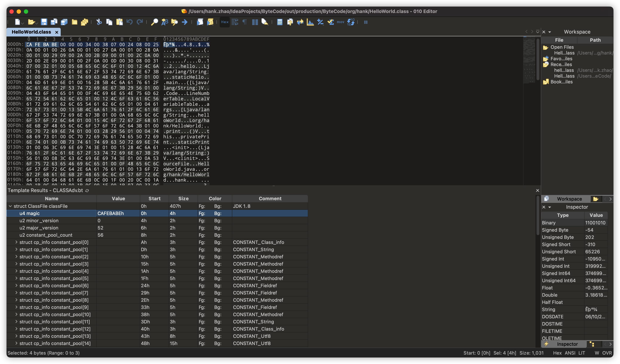Screen dimensions: 620x364
Task: Refresh the CLASSAdv.bt template results
Action: [87, 191]
